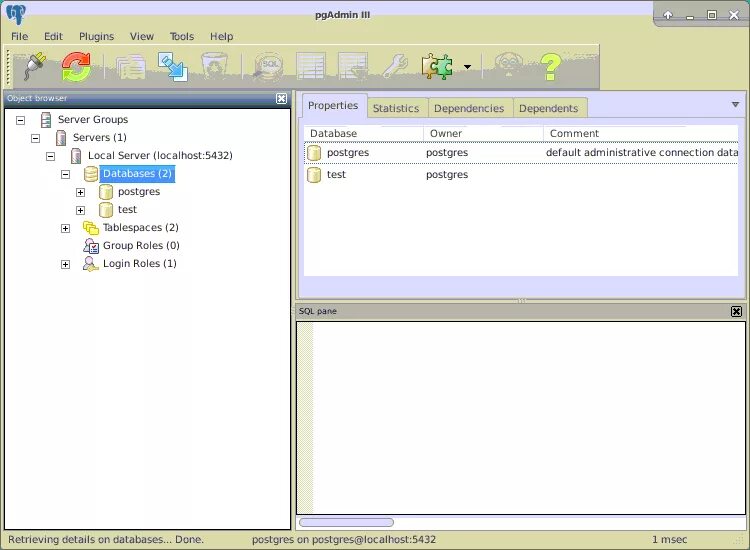Viewport: 750px width, 550px height.
Task: Refresh the selected object with red-green arrows icon
Action: tap(76, 66)
